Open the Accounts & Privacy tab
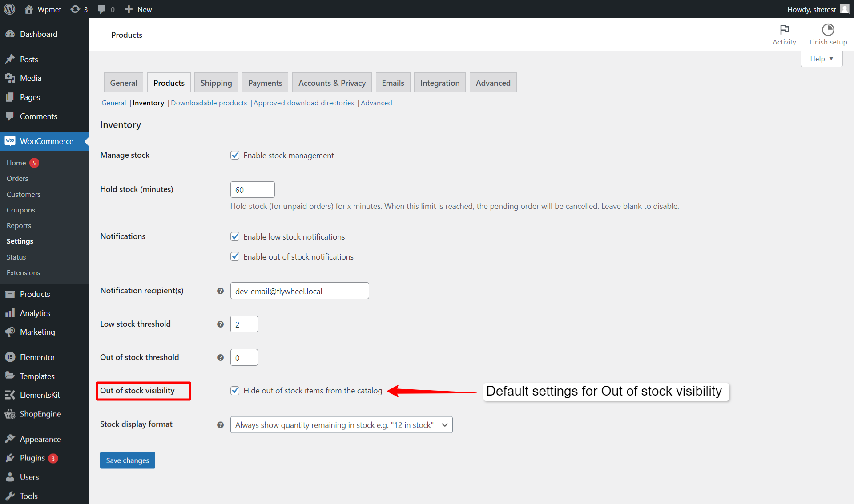854x504 pixels. click(331, 82)
